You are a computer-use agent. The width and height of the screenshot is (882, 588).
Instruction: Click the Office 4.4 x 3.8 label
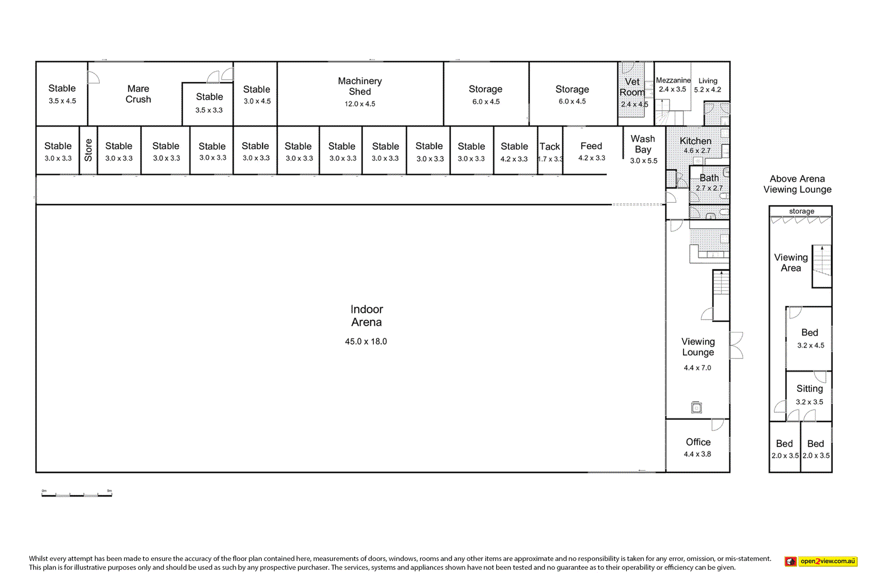click(x=698, y=447)
